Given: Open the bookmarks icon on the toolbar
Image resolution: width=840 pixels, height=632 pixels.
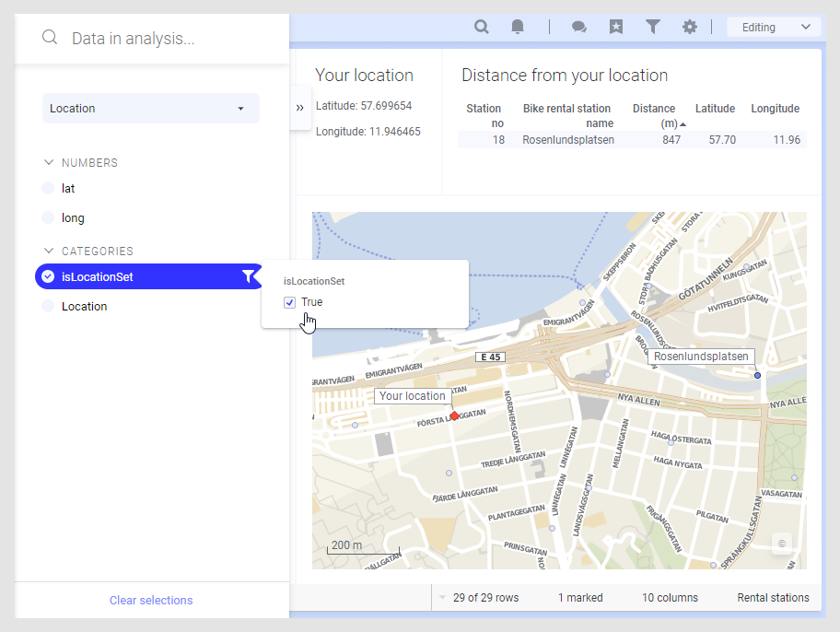Looking at the screenshot, I should pos(615,27).
